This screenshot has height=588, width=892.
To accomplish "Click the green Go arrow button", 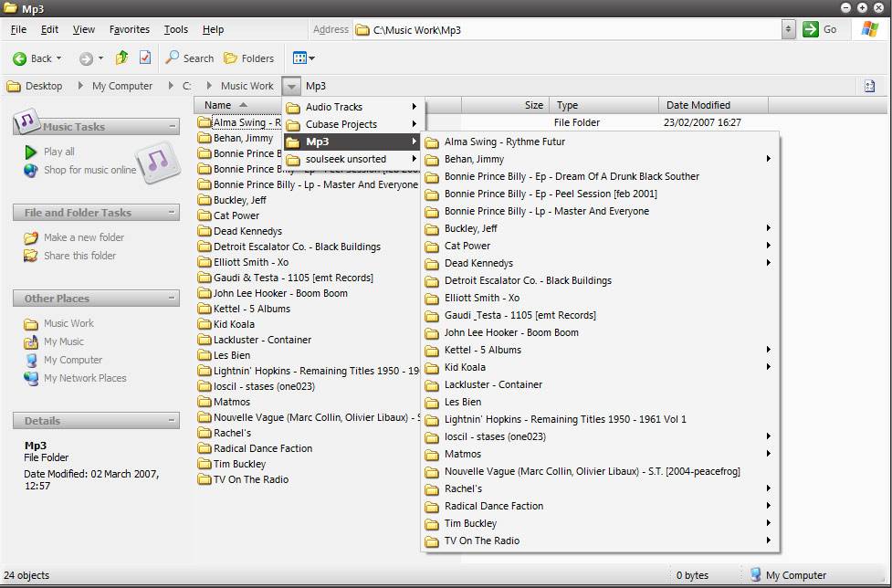I will (x=810, y=29).
